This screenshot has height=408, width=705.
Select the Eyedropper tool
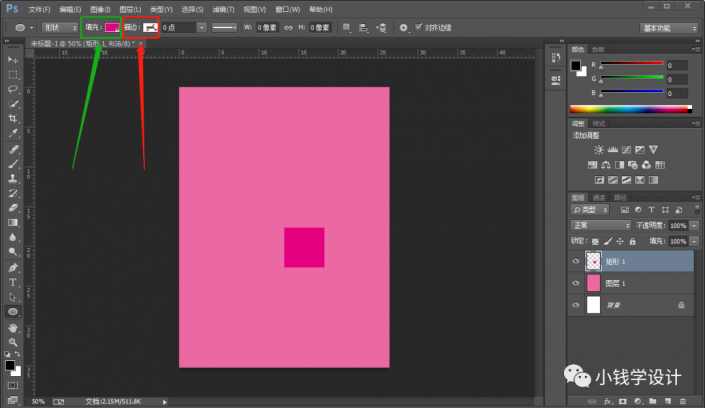tap(13, 133)
